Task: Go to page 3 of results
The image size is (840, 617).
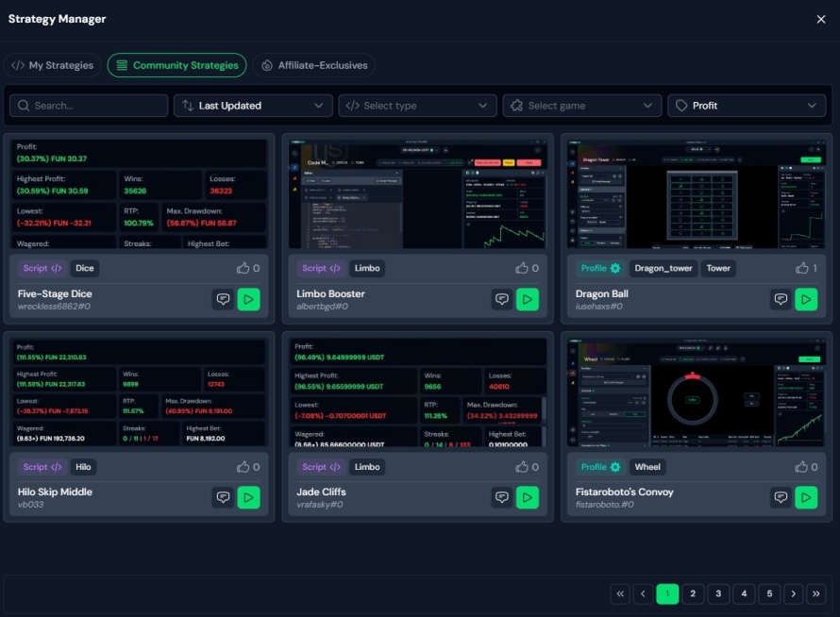Action: pyautogui.click(x=718, y=593)
